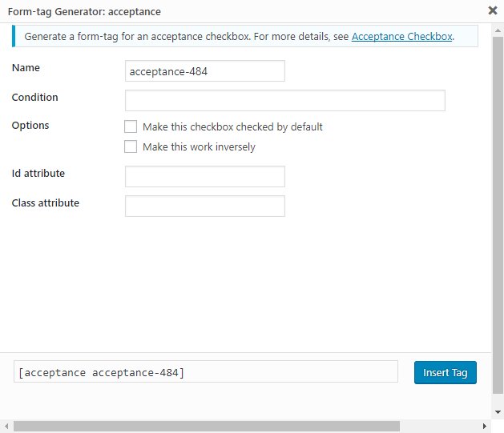Click the Class attribute label text
Viewport: 504px width, 433px height.
tap(46, 202)
